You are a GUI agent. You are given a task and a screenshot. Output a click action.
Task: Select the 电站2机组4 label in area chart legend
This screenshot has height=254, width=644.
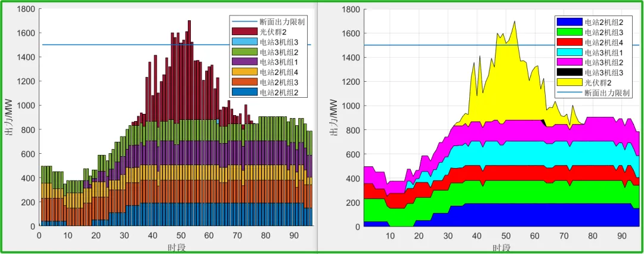[603, 42]
